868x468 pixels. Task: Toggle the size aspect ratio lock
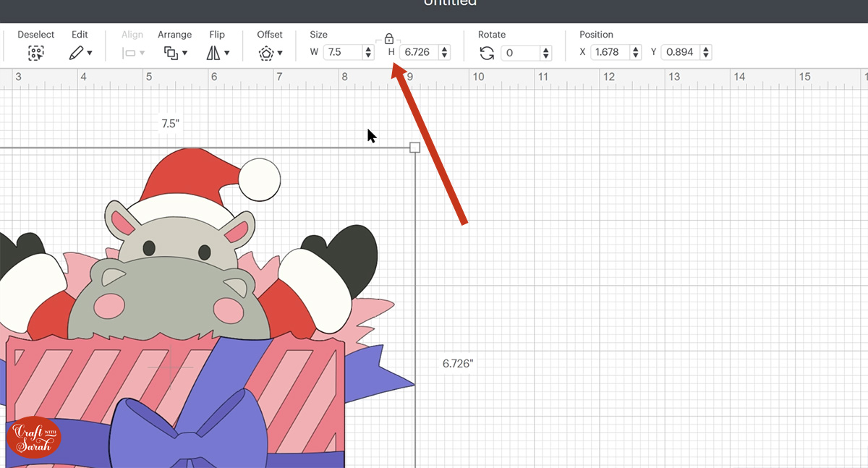click(388, 39)
